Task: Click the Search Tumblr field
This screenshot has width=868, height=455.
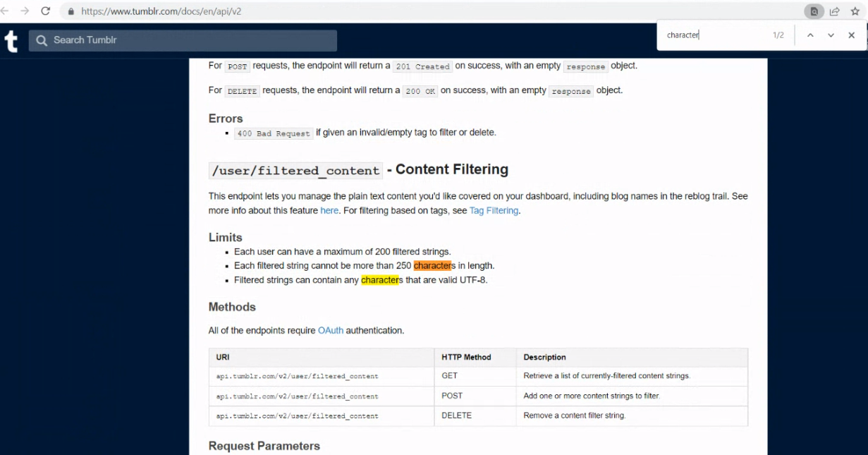Action: [183, 40]
